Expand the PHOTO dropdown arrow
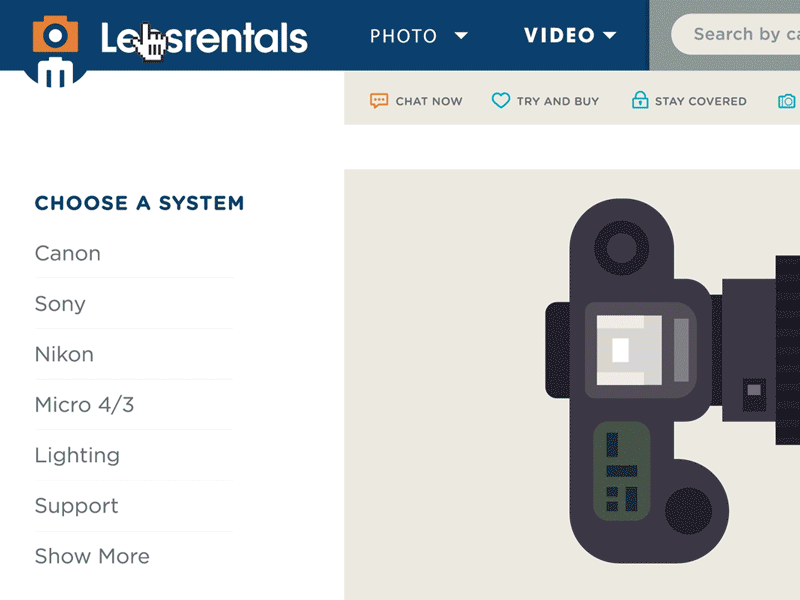 click(x=461, y=35)
